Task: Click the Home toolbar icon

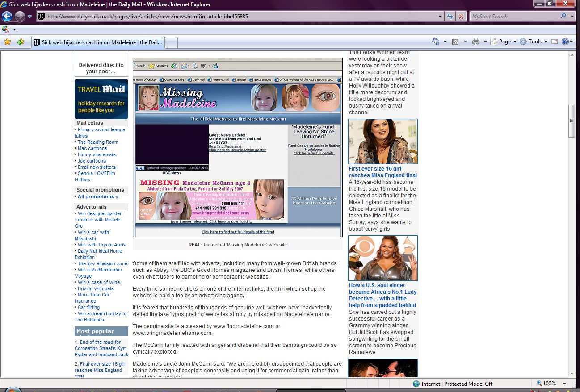Action: point(436,42)
